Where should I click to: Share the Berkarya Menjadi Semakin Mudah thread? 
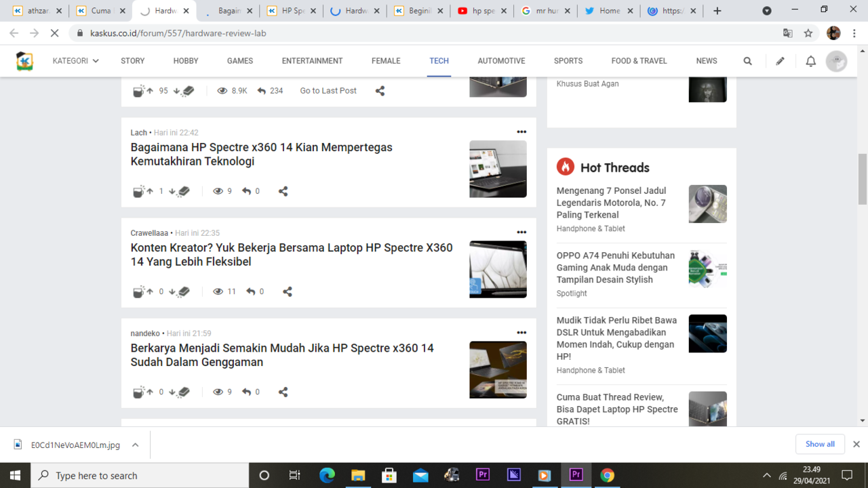(x=283, y=392)
